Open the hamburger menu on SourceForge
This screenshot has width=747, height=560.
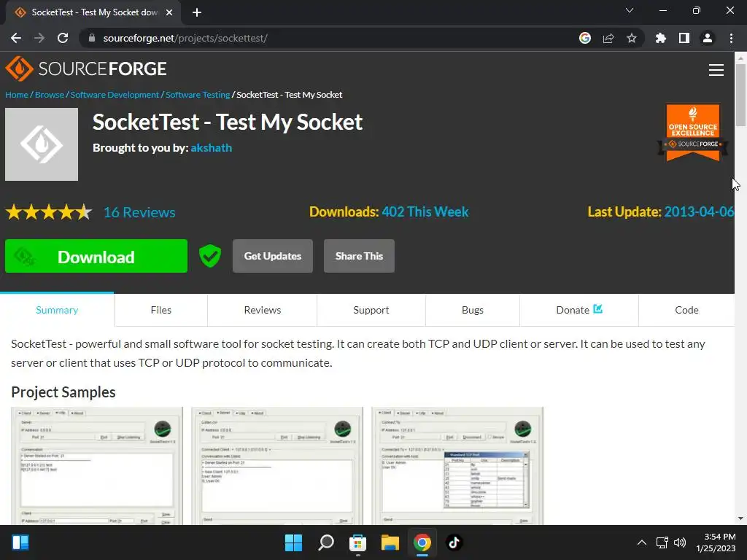[716, 70]
